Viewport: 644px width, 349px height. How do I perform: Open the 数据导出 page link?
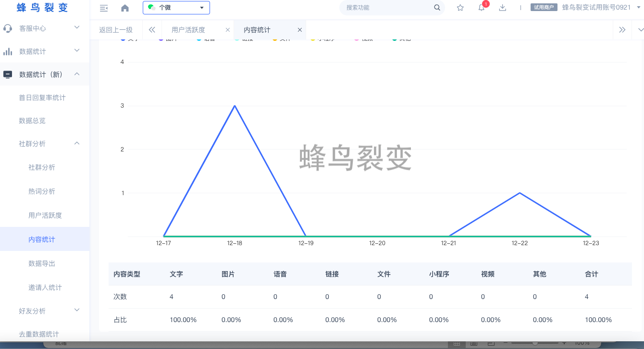point(42,263)
